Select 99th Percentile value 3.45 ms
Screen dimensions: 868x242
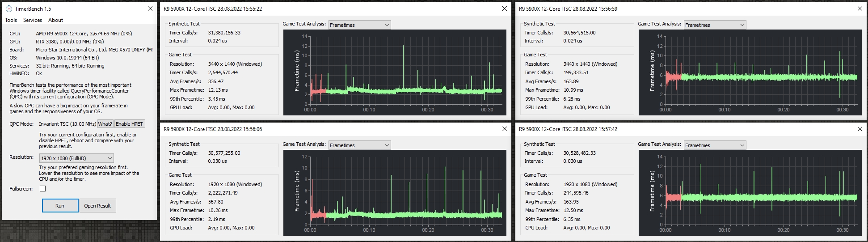217,99
